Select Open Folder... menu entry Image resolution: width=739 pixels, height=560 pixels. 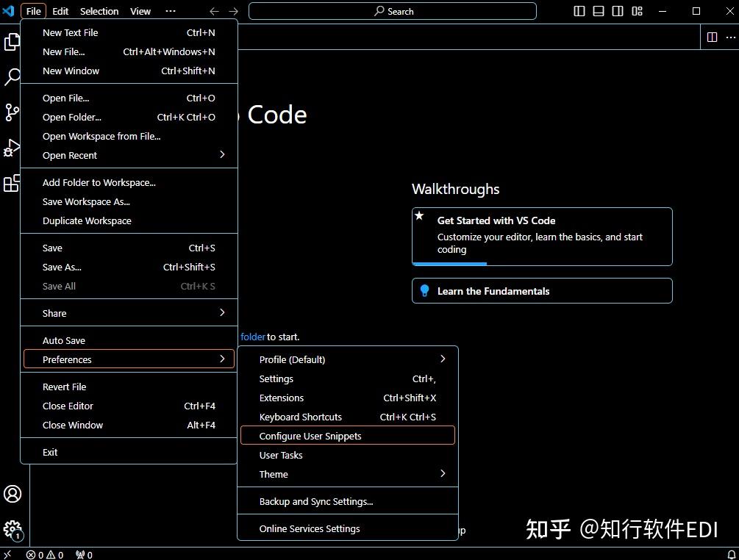pyautogui.click(x=129, y=118)
